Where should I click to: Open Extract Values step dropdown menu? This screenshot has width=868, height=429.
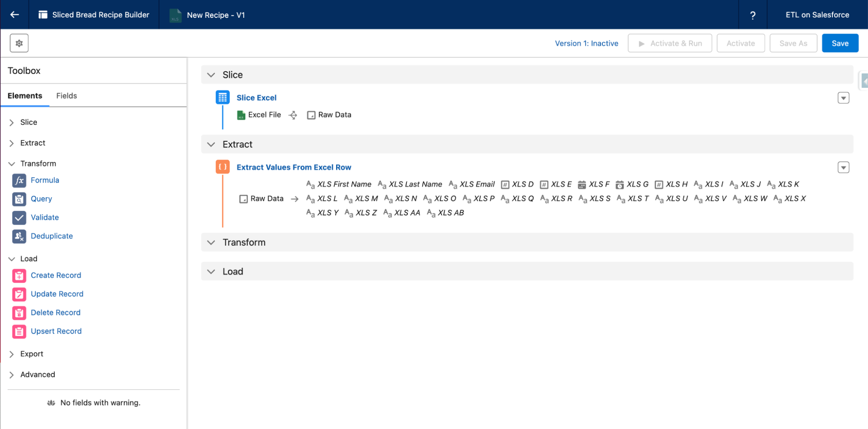coord(843,168)
